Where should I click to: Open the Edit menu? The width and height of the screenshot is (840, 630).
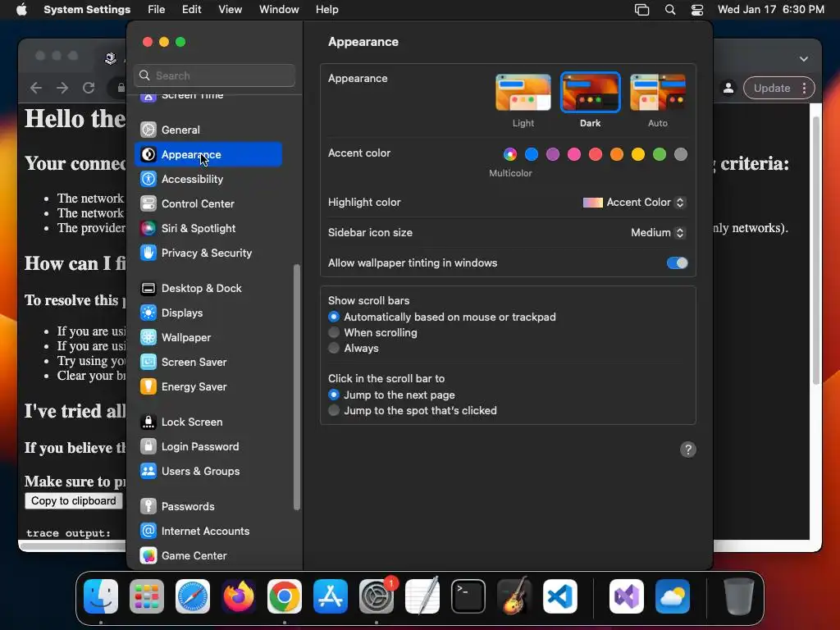192,10
